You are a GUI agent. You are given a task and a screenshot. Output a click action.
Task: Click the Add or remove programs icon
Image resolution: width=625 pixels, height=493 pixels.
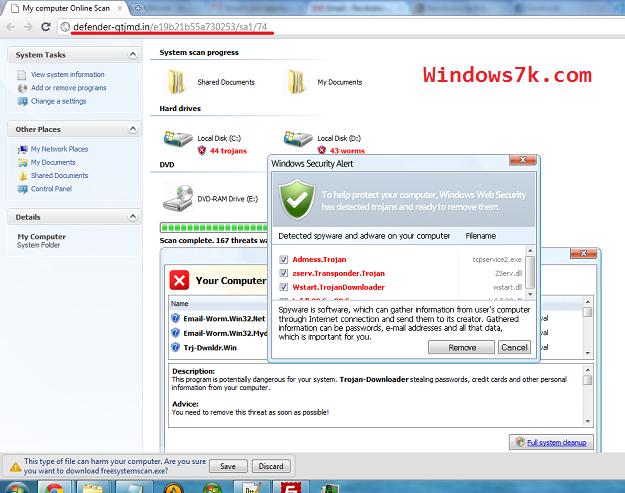(x=22, y=88)
